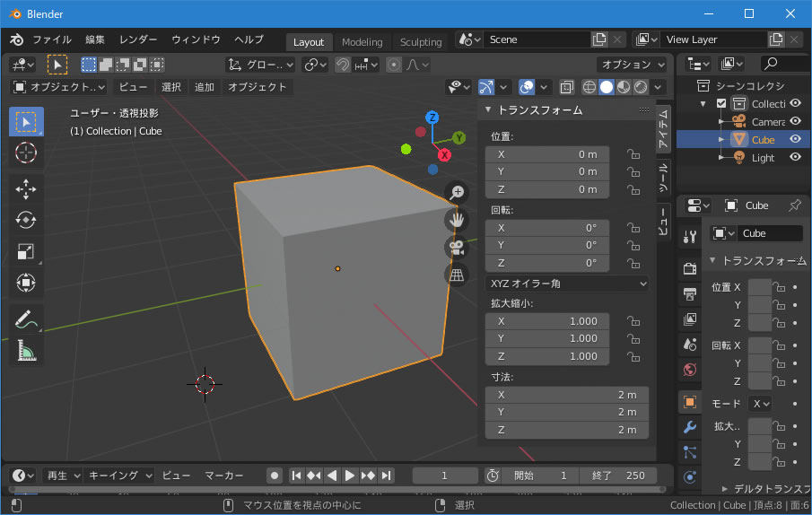Screen dimensions: 812x515
Task: Toggle visibility of the Light object
Action: 795,157
